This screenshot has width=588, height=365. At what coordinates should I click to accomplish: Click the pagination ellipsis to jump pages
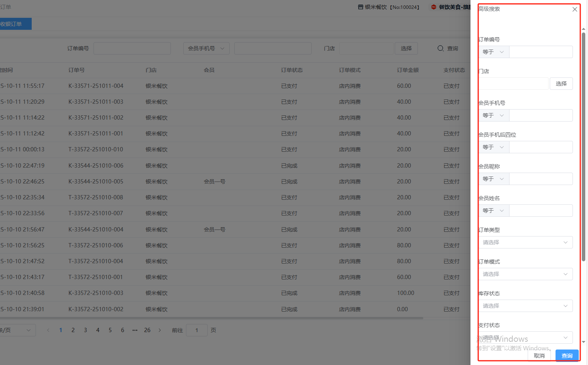135,330
